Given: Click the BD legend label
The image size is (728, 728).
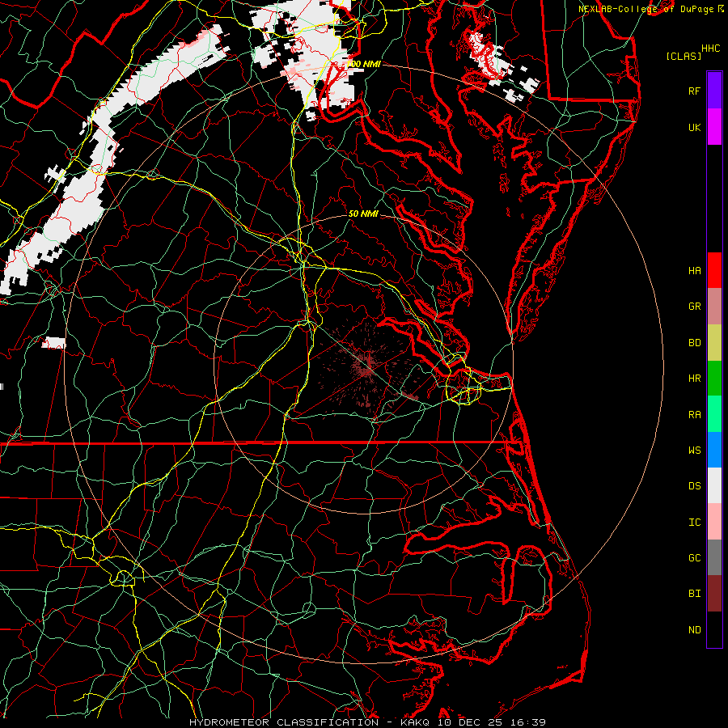Looking at the screenshot, I should 695,343.
